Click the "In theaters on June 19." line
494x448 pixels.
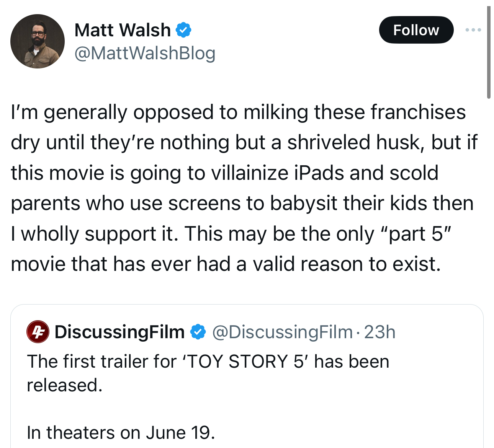(121, 433)
